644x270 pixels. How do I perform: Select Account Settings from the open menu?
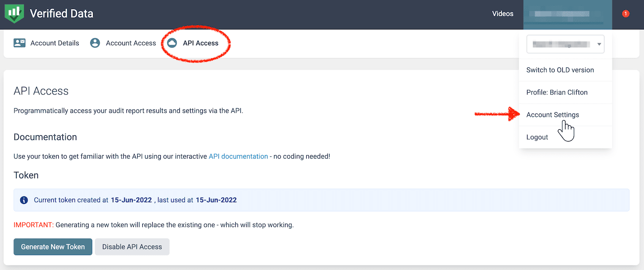pyautogui.click(x=552, y=114)
